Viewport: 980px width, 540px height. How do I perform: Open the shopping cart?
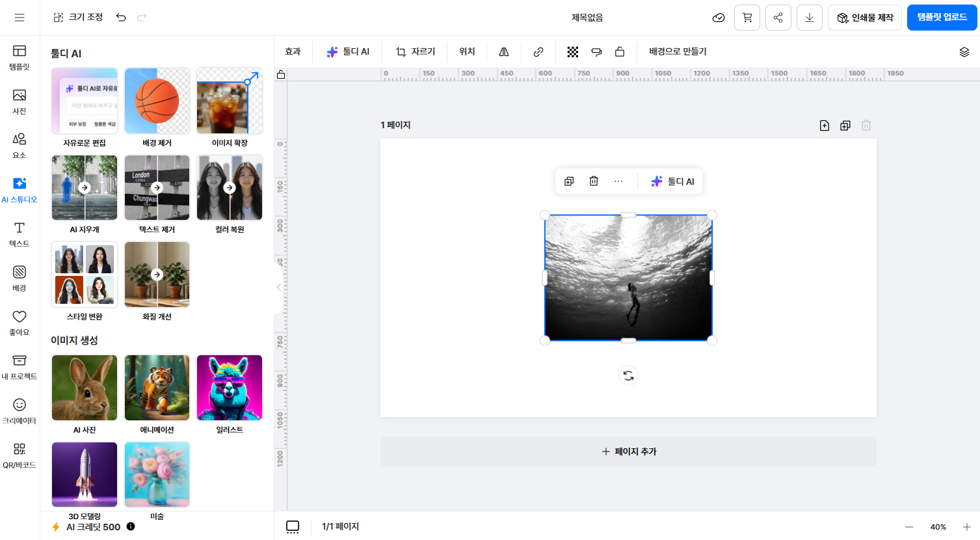pyautogui.click(x=747, y=18)
